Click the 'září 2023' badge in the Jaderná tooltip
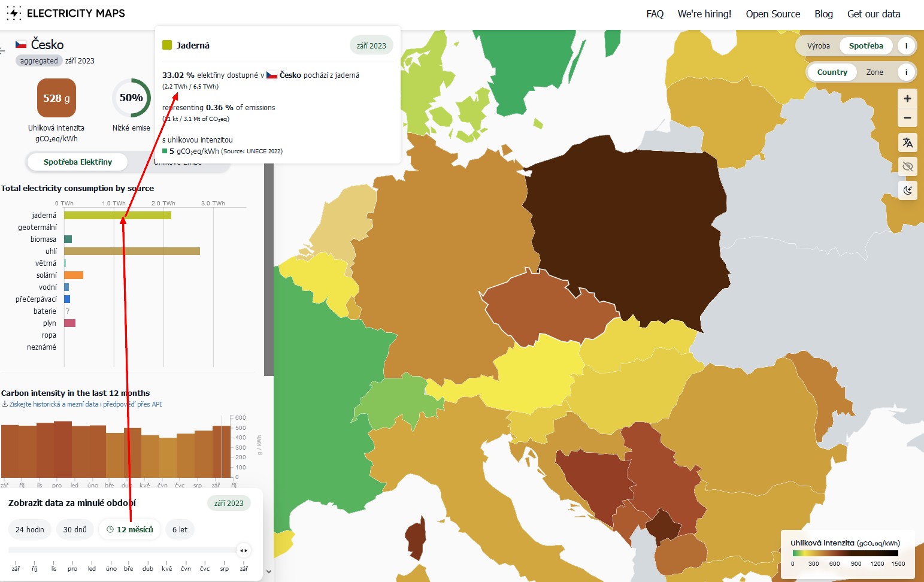This screenshot has height=582, width=924. pyautogui.click(x=371, y=46)
